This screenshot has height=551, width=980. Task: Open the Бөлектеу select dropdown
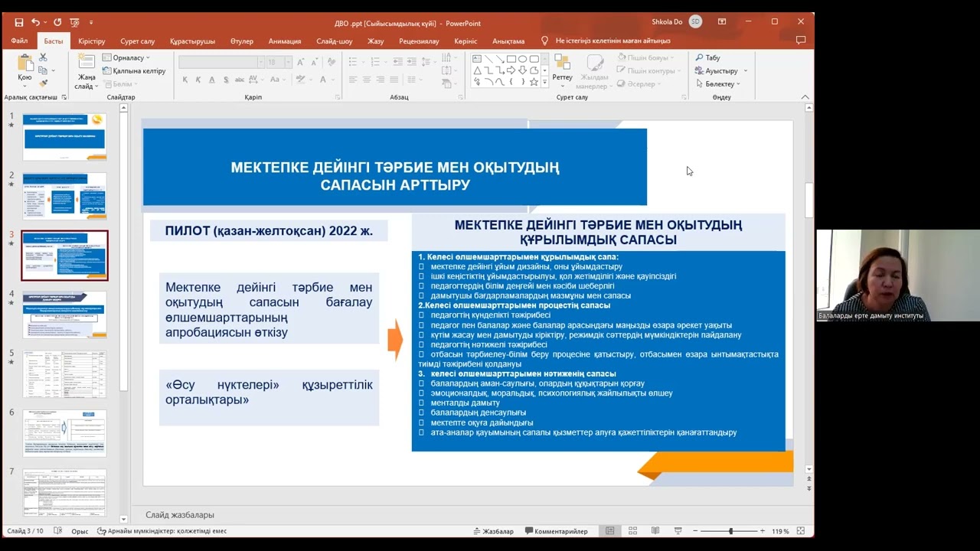click(x=718, y=83)
